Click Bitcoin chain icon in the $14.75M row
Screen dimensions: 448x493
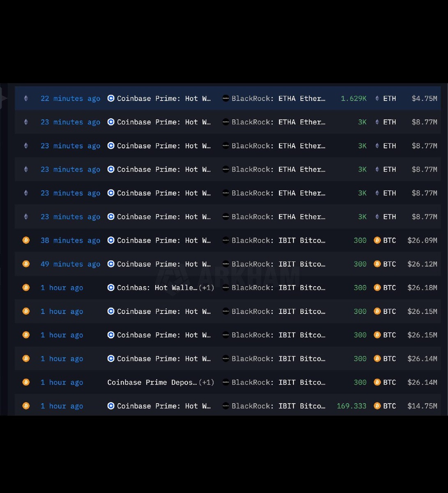tap(26, 406)
